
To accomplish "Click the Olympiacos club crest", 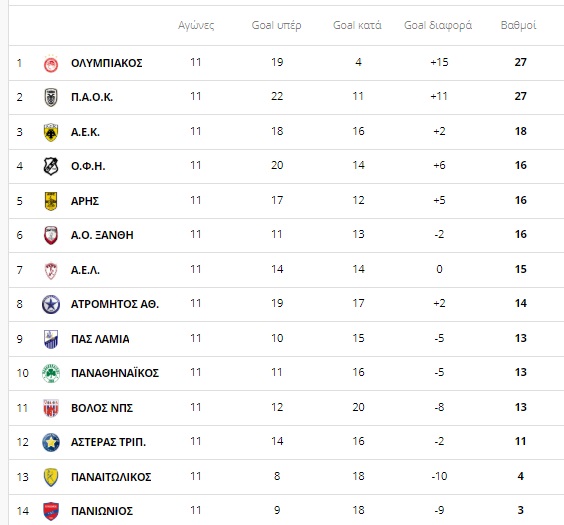I will (51, 64).
